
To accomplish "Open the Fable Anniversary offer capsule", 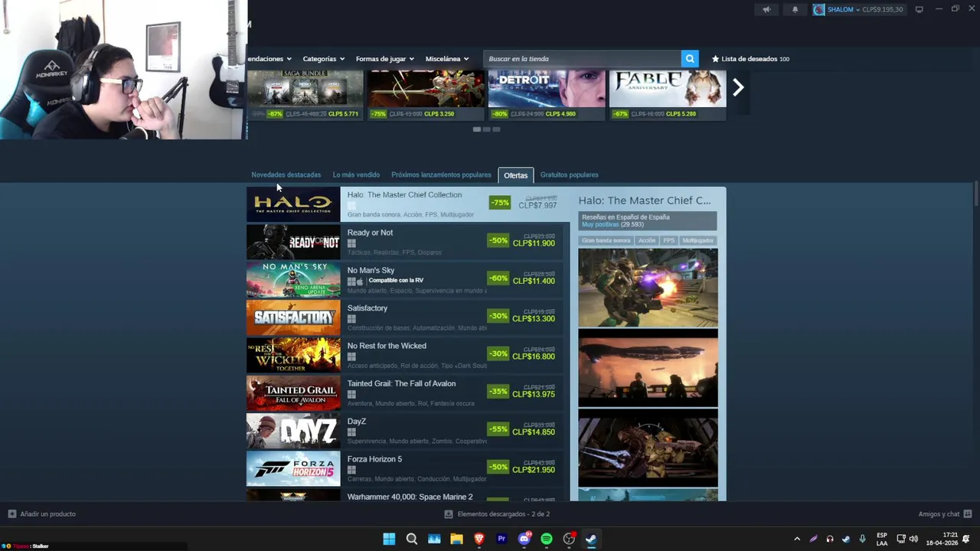I will 668,95.
